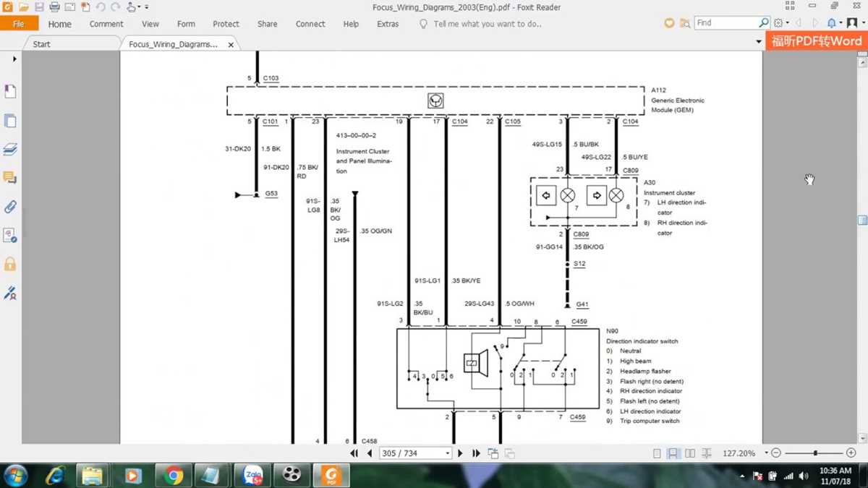Go to last page button
The height and width of the screenshot is (488, 868).
pyautogui.click(x=476, y=453)
